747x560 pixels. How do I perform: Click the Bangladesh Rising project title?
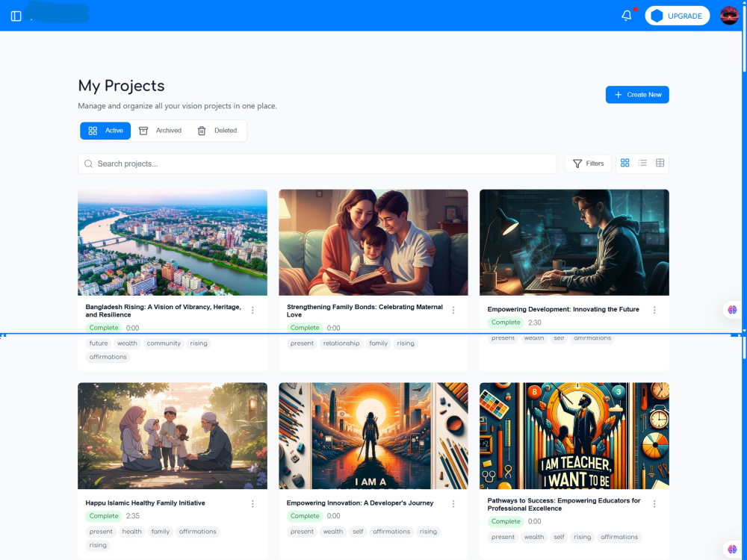tap(164, 311)
